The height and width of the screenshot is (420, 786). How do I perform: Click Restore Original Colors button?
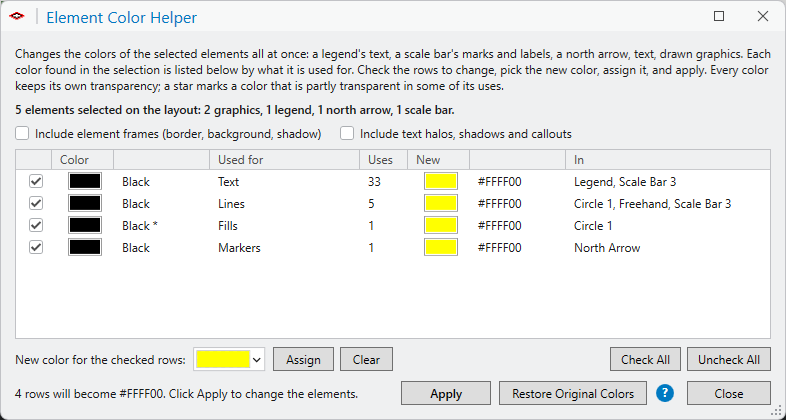click(573, 393)
